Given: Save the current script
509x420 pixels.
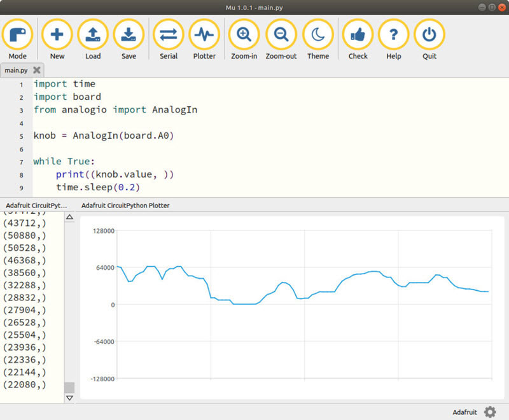Looking at the screenshot, I should (129, 35).
